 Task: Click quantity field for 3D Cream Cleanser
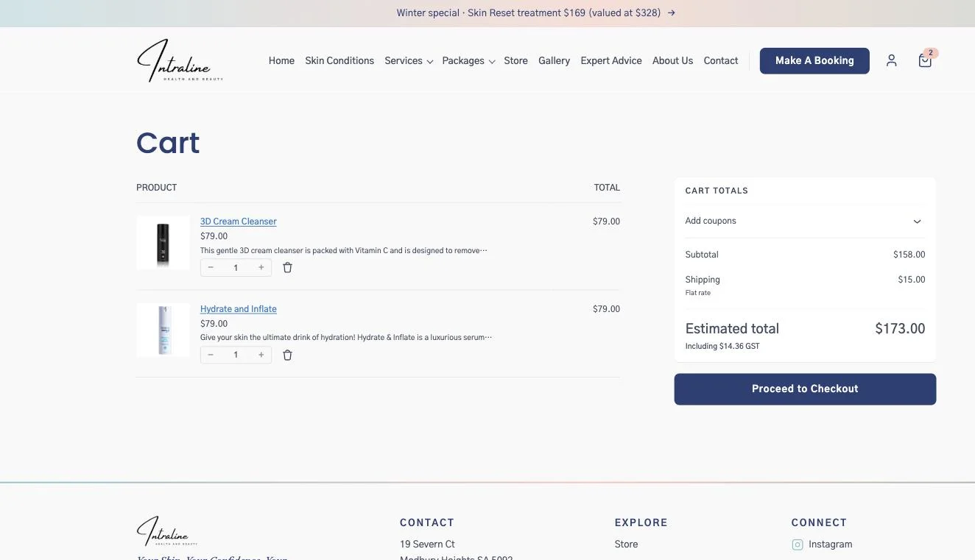click(236, 268)
